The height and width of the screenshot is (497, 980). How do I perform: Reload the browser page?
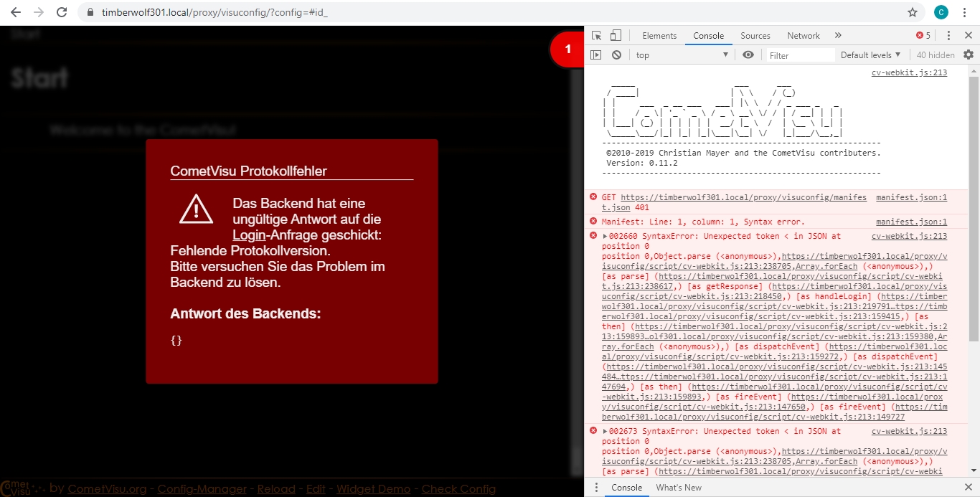click(x=62, y=12)
